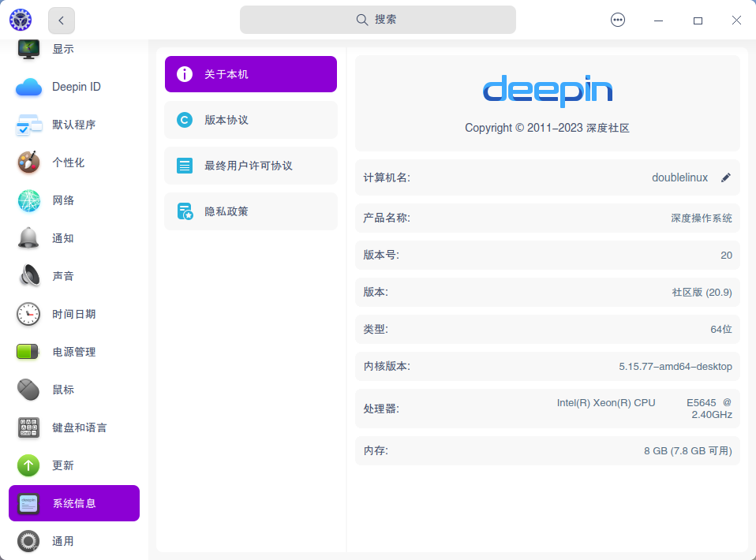The height and width of the screenshot is (560, 756).
Task: View the Privacy Policy section
Action: 250,211
